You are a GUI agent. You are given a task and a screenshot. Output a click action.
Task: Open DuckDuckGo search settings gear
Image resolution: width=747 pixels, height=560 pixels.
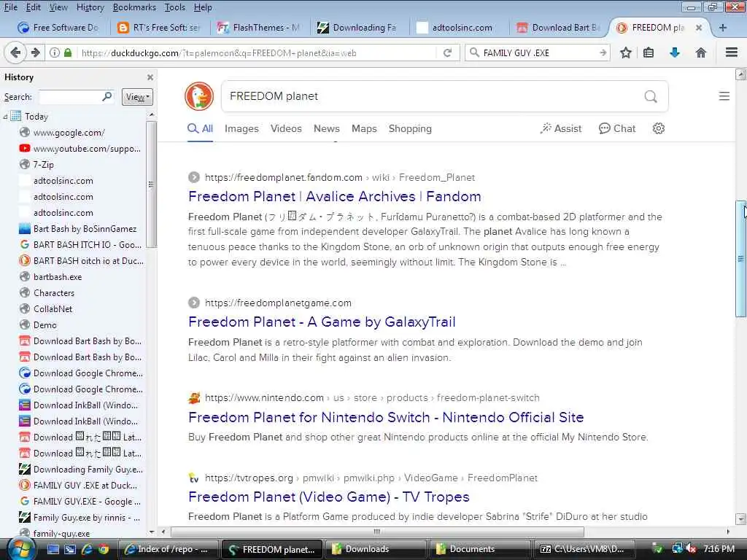(x=659, y=128)
